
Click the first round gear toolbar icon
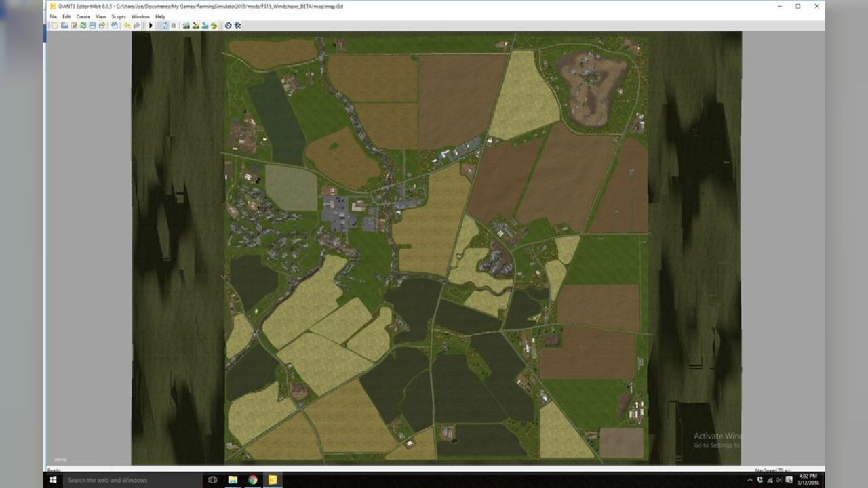coord(228,26)
